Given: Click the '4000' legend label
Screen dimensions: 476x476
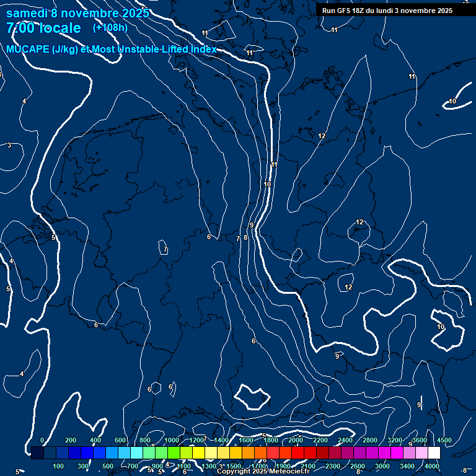Looking at the screenshot, I should (431, 466).
